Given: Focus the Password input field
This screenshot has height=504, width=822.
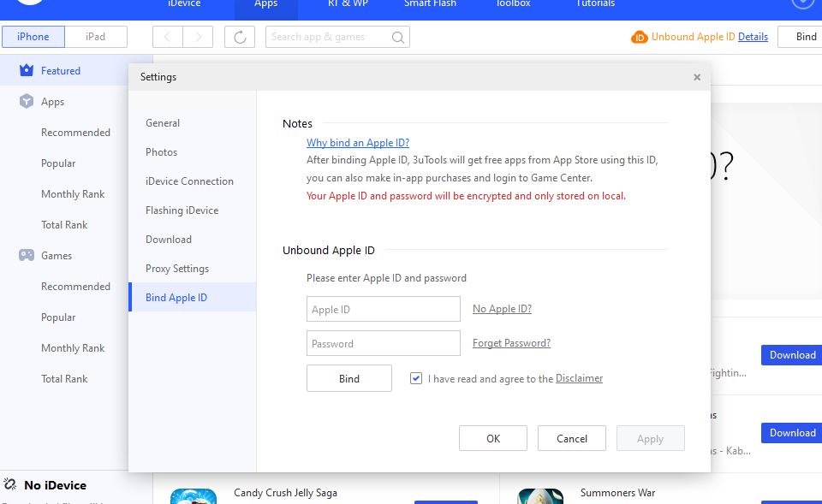Looking at the screenshot, I should [384, 343].
